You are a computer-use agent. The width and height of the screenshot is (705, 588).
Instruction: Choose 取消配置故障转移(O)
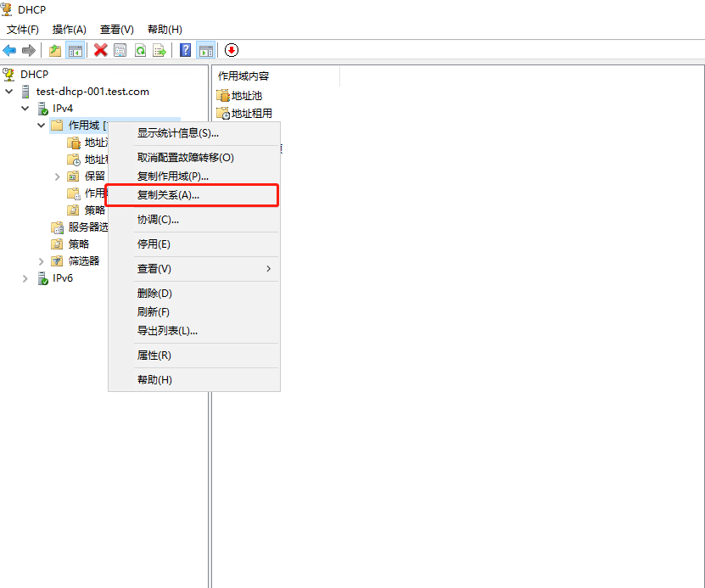tap(194, 157)
